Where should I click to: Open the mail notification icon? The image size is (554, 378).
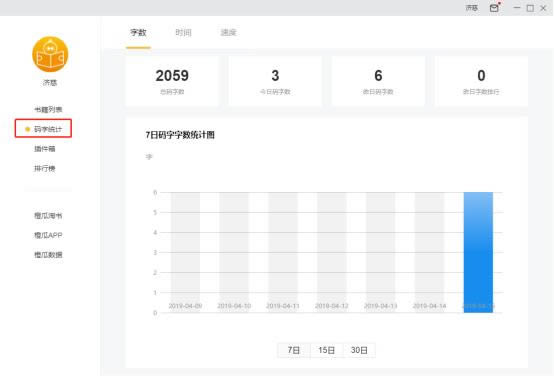click(x=495, y=7)
